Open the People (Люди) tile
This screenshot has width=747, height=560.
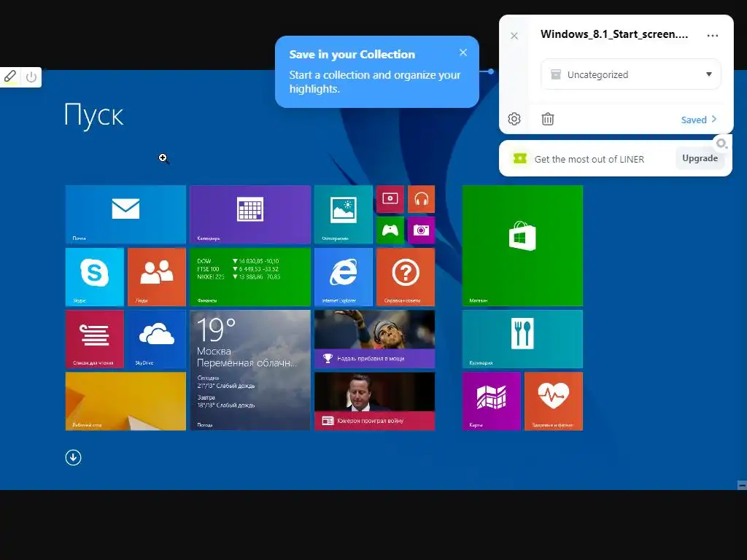157,276
